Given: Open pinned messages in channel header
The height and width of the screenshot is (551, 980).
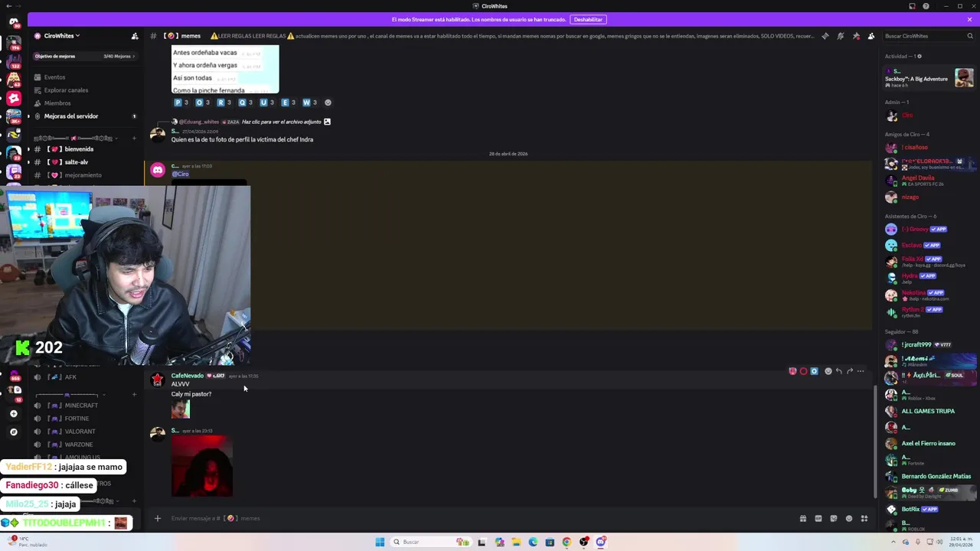Looking at the screenshot, I should pyautogui.click(x=855, y=36).
